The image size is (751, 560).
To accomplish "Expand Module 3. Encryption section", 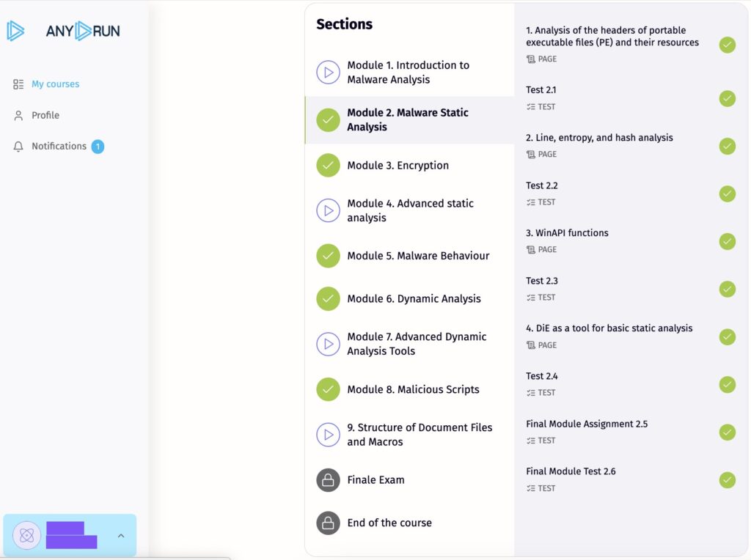I will click(x=398, y=166).
